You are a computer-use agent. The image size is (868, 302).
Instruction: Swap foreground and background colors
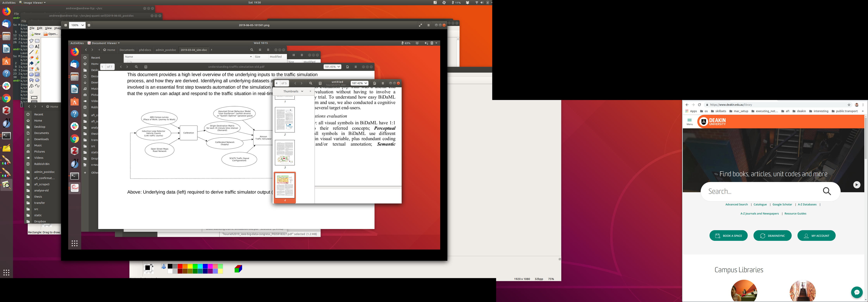point(152,265)
